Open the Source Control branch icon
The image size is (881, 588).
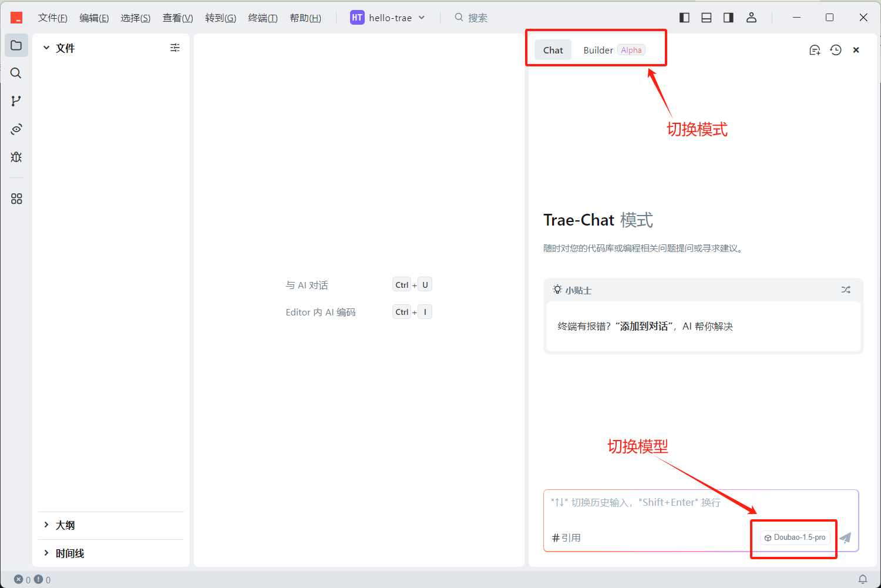[16, 101]
